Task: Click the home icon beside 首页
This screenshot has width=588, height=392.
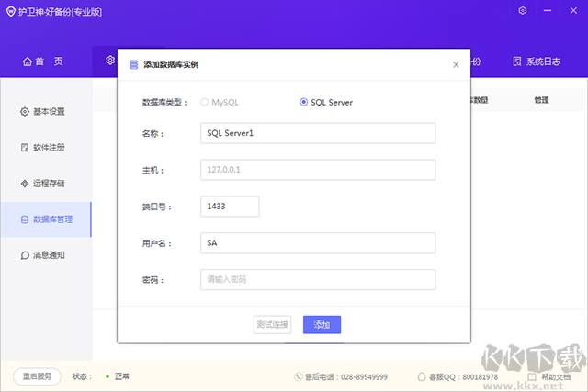Action: tap(28, 62)
